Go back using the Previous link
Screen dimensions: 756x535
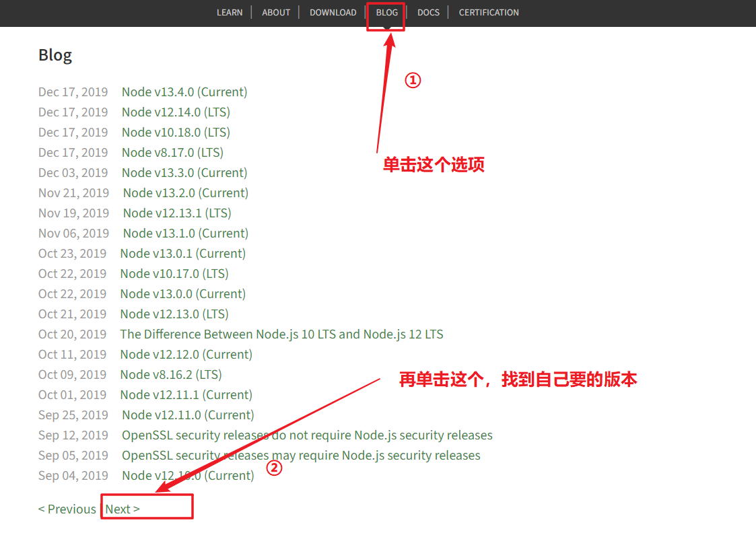(67, 509)
